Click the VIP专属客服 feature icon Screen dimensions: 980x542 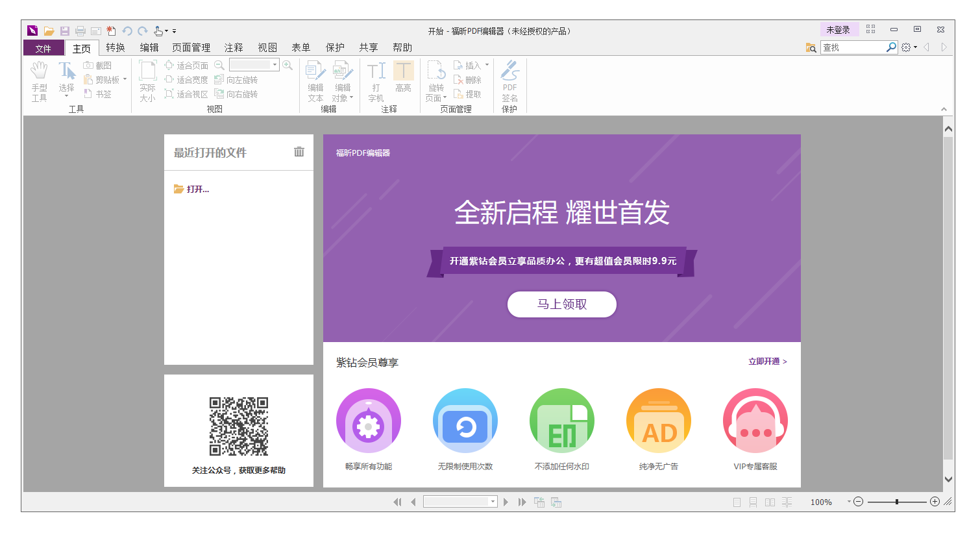[755, 421]
